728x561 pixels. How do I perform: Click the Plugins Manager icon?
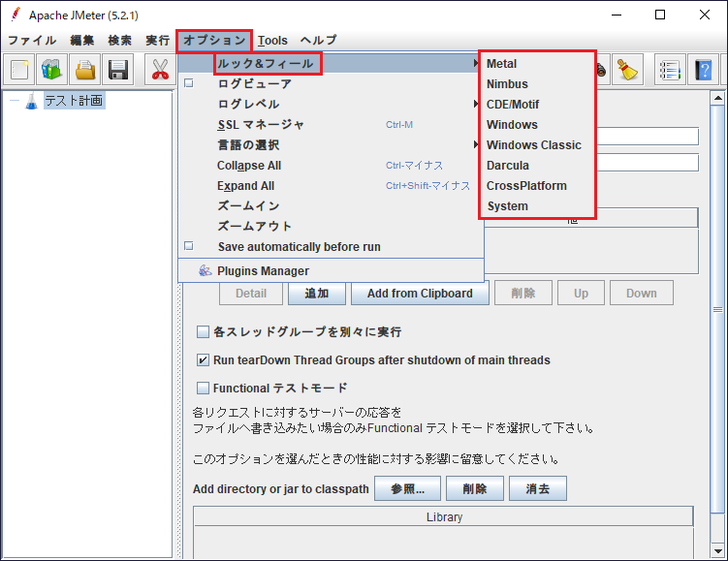(x=205, y=270)
